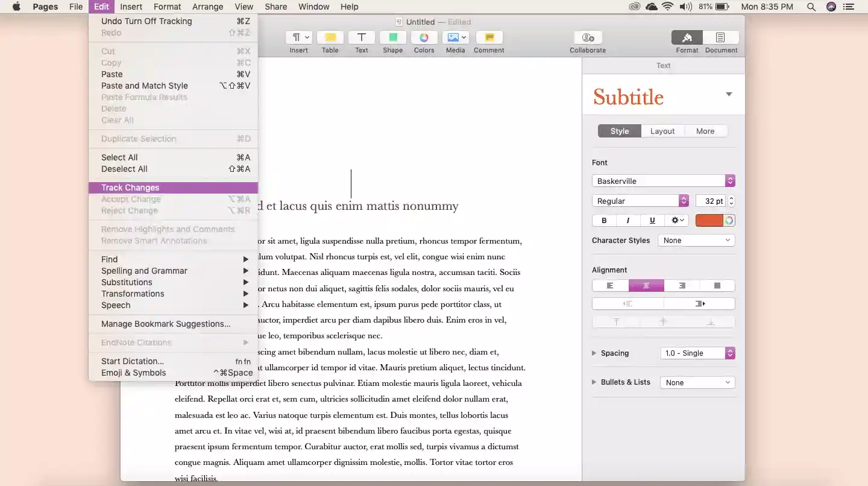Open the Spelling and Grammar submenu
Screen dimensions: 868x486
coord(174,271)
